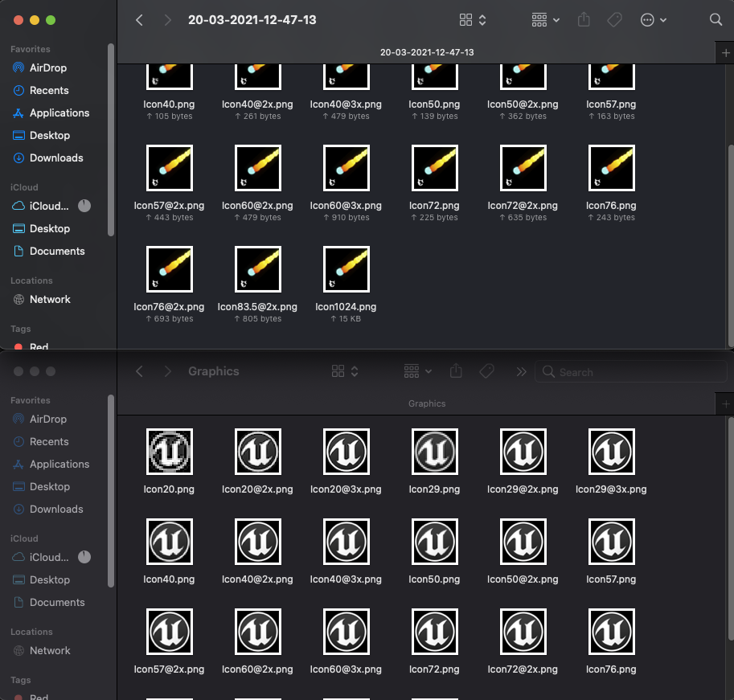
Task: Select Icon29@2x.png Unreal logo thumbnail
Action: tap(523, 452)
